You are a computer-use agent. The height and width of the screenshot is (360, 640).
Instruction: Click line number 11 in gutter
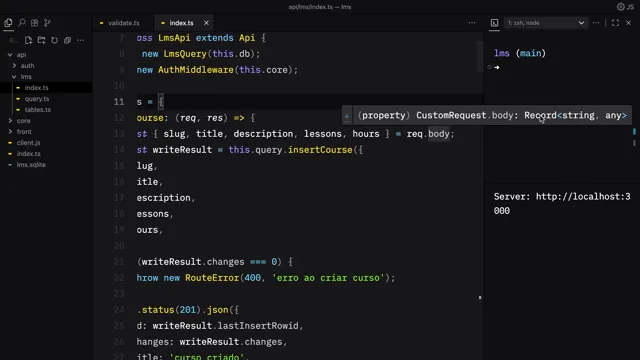[119, 102]
